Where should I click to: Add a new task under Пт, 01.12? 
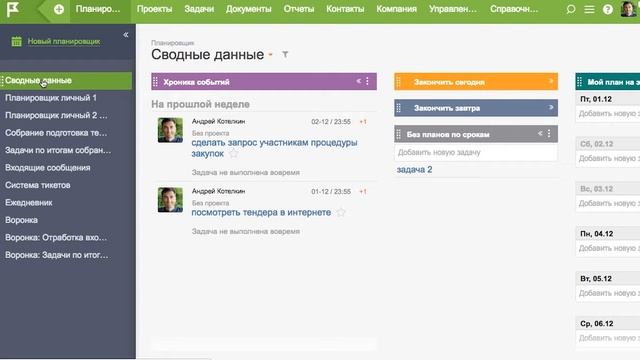608,113
